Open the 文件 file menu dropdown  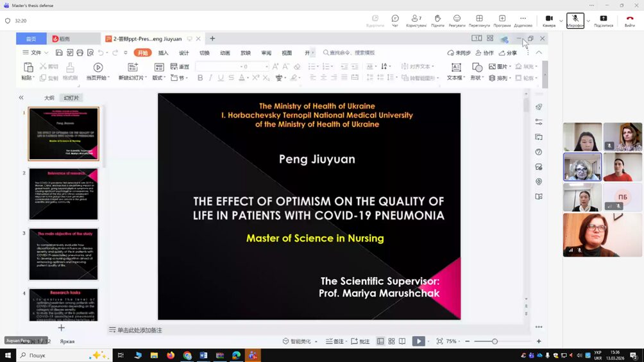pos(36,53)
